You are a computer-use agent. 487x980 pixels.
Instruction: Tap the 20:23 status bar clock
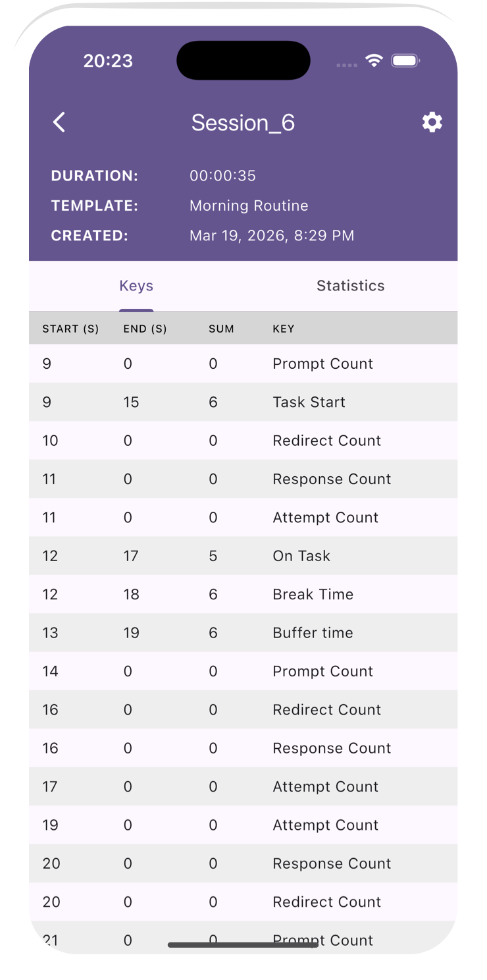tap(108, 61)
